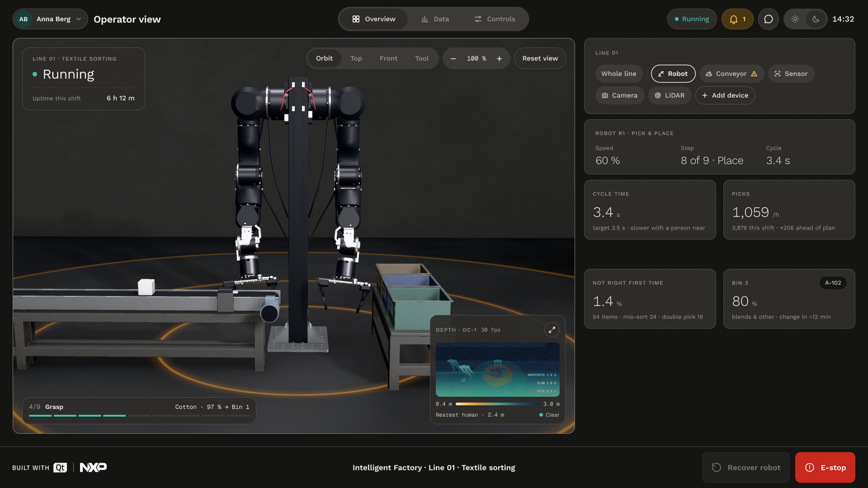Click the 100 % zoom value
The width and height of the screenshot is (868, 488).
click(x=476, y=59)
